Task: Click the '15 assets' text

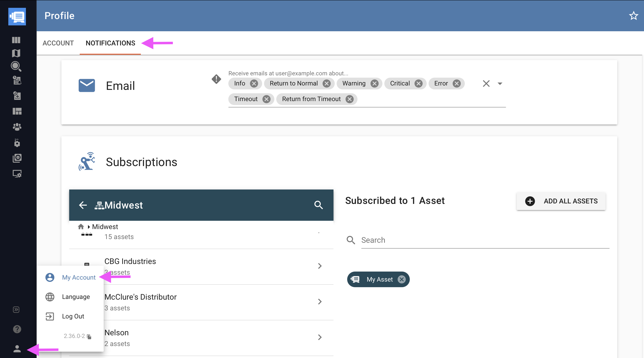Action: (119, 237)
